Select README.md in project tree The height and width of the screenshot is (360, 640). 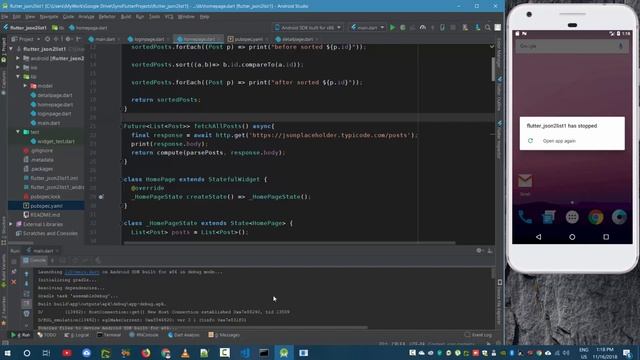(45, 215)
